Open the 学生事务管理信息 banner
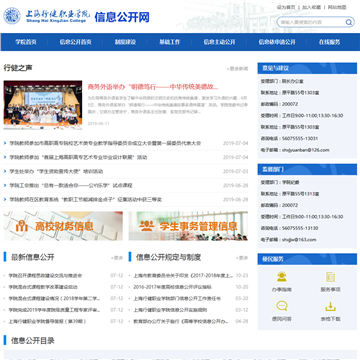Viewport: 360px width, 360px height. [188, 226]
